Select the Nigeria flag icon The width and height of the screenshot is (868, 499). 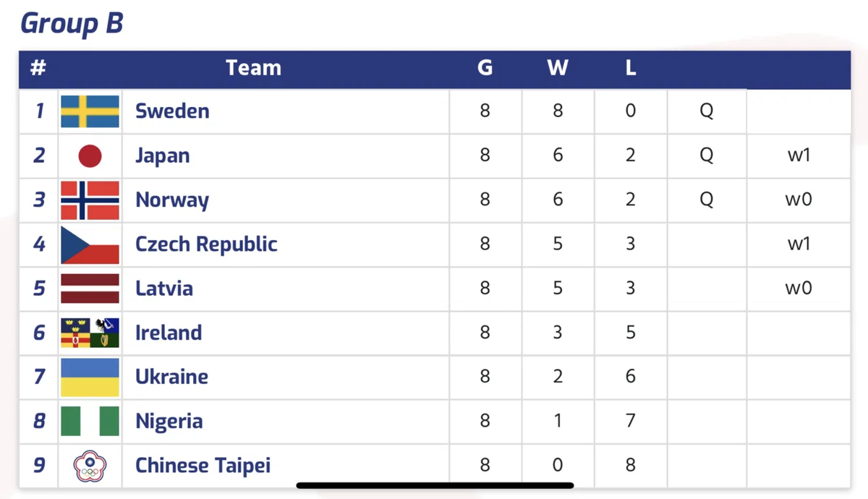click(90, 421)
